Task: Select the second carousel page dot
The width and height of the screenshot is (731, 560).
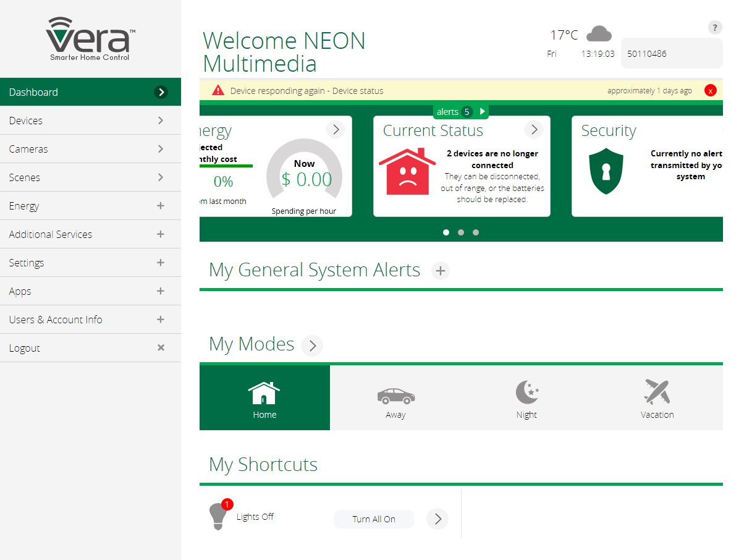Action: (461, 232)
